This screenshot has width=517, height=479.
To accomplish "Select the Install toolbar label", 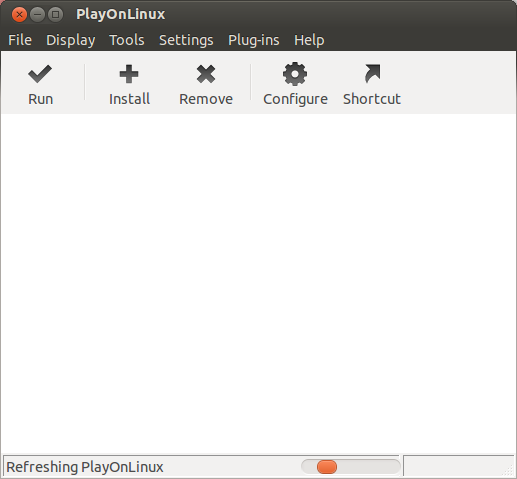I will [129, 99].
